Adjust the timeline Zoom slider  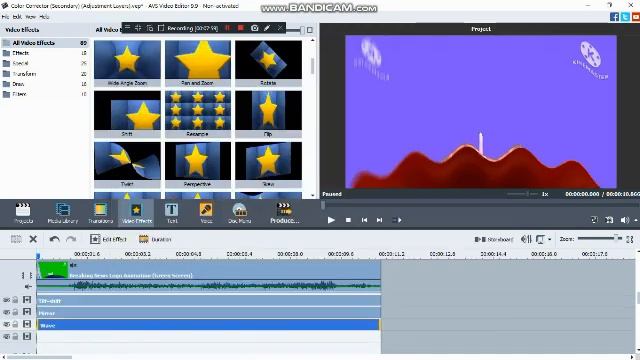600,238
